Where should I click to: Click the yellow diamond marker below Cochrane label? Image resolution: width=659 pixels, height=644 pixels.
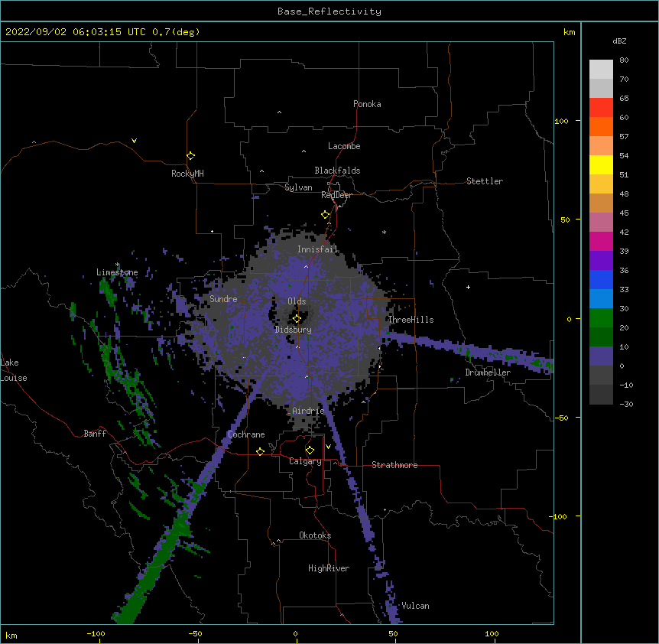[x=260, y=451]
